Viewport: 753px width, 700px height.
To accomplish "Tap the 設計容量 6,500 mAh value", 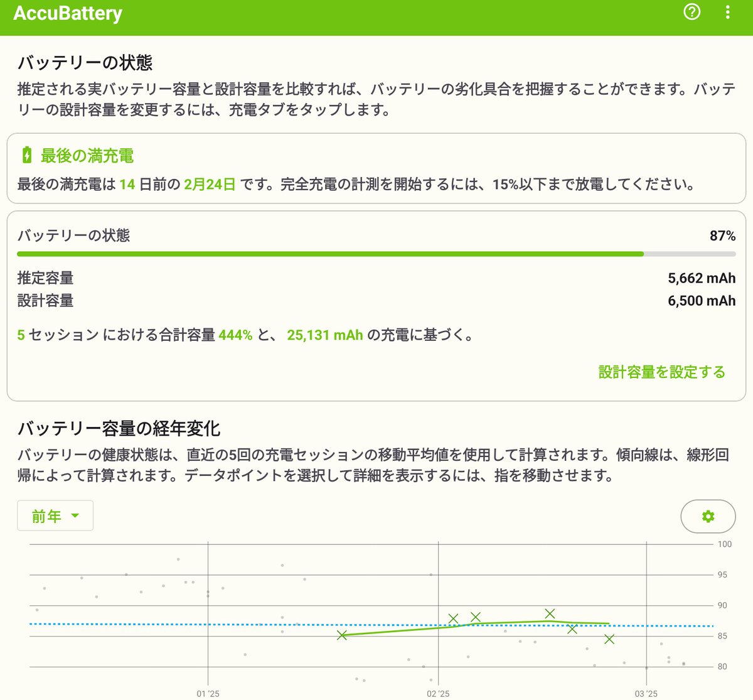I will click(x=701, y=301).
